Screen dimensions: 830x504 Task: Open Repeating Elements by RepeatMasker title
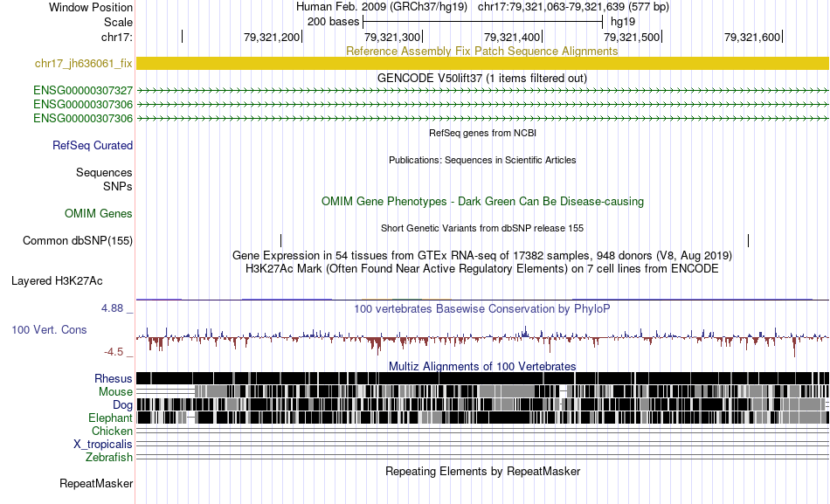point(482,471)
